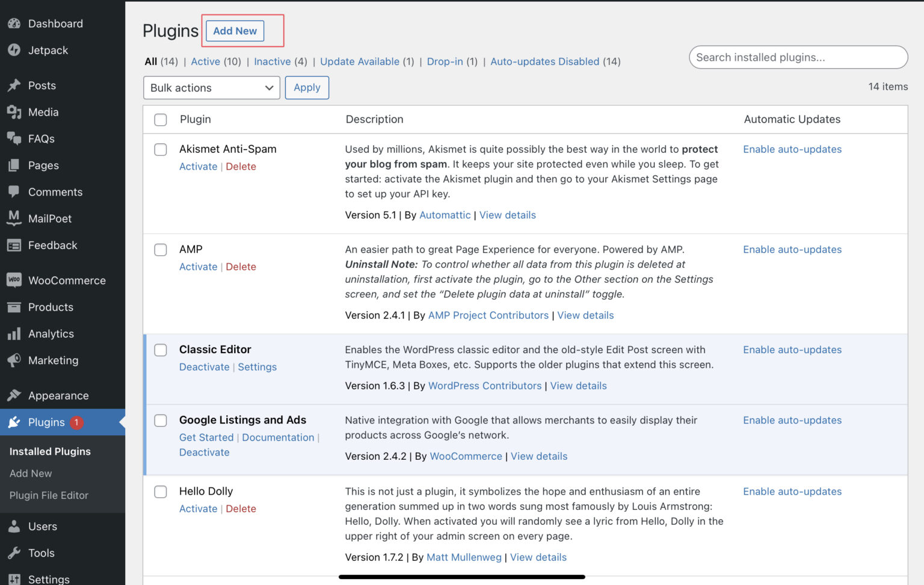
Task: Deactivate Google Listings and Ads
Action: (x=205, y=453)
